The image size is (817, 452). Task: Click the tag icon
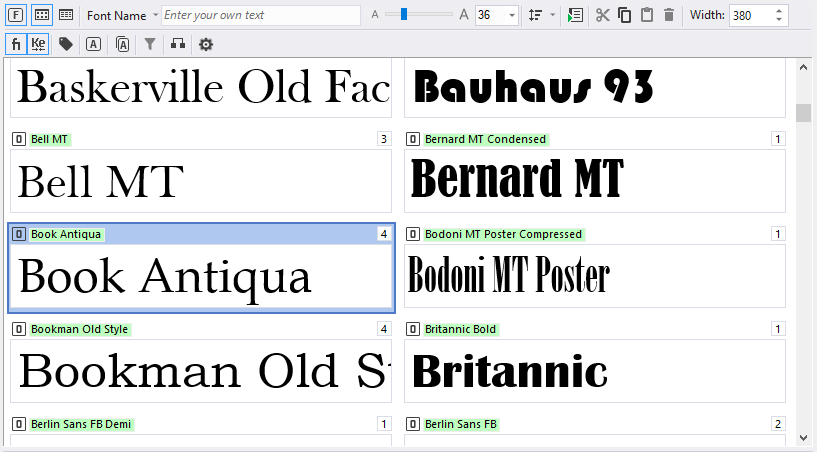[x=66, y=44]
